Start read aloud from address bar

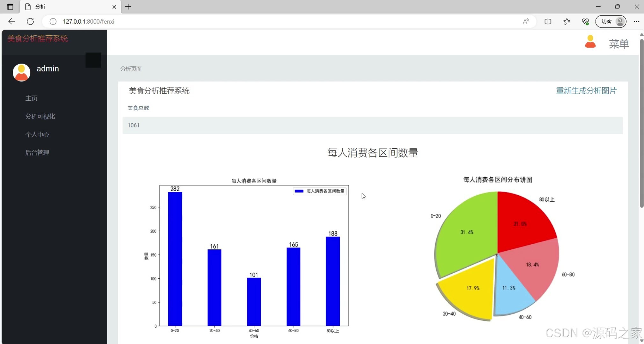pos(526,21)
